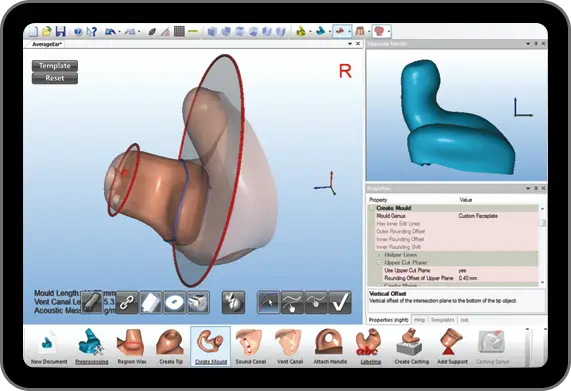This screenshot has width=571, height=391.
Task: Open the Add Support step
Action: [452, 346]
